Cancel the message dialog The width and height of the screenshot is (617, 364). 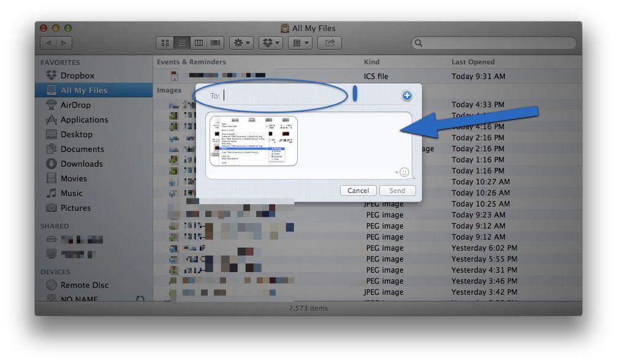click(x=358, y=190)
